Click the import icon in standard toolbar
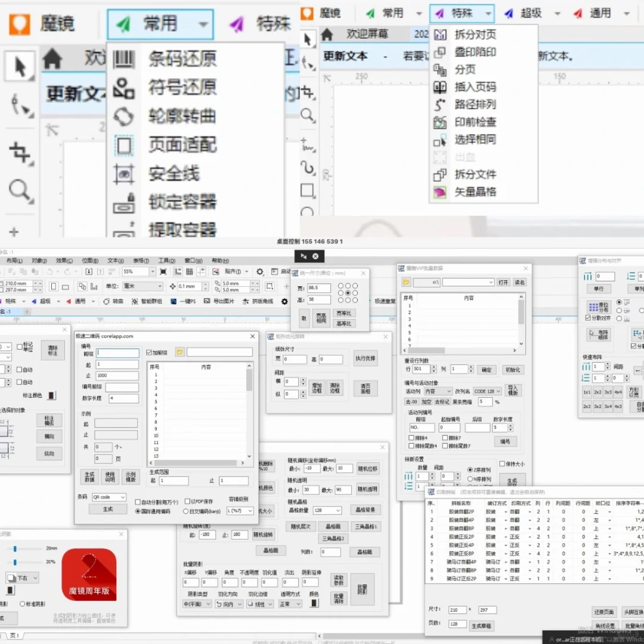This screenshot has width=644, height=644. click(89, 271)
